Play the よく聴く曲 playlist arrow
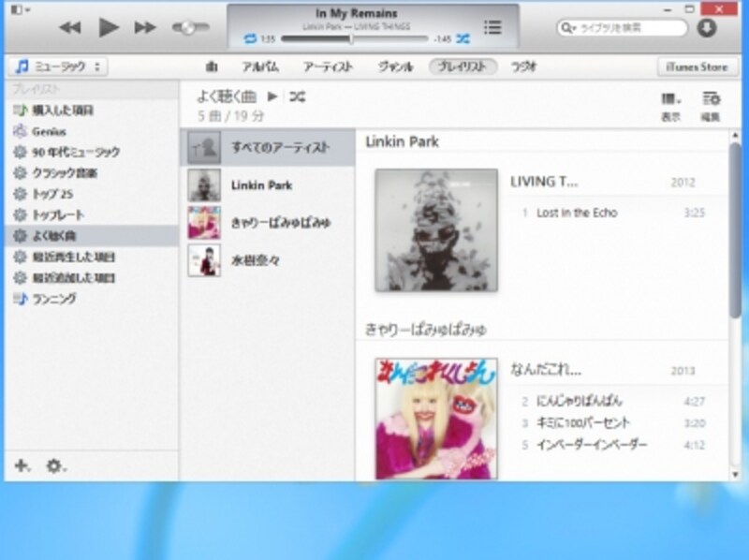The width and height of the screenshot is (749, 560). (x=272, y=97)
